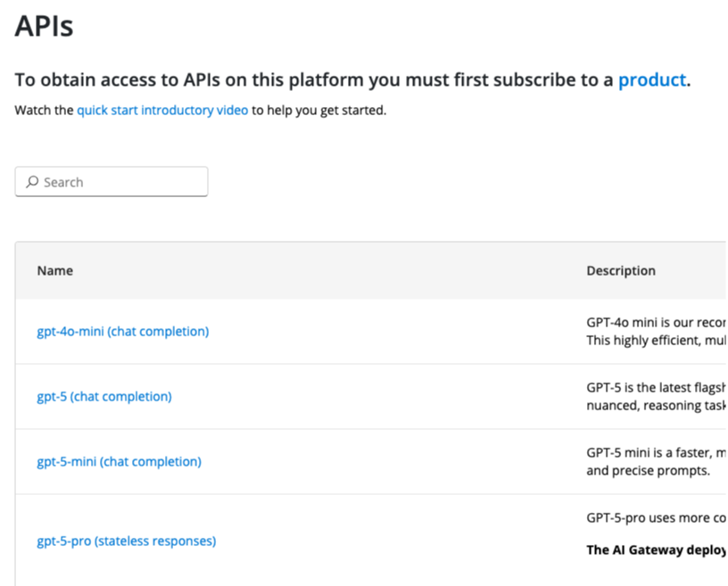Image resolution: width=728 pixels, height=586 pixels.
Task: Click the bold AI Gateway deployment text
Action: [x=656, y=549]
